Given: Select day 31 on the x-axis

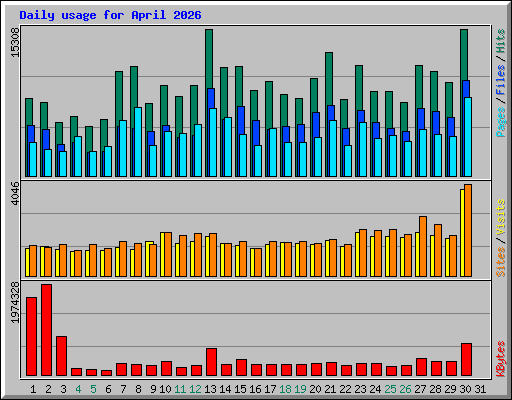Looking at the screenshot, I should pos(480,389).
